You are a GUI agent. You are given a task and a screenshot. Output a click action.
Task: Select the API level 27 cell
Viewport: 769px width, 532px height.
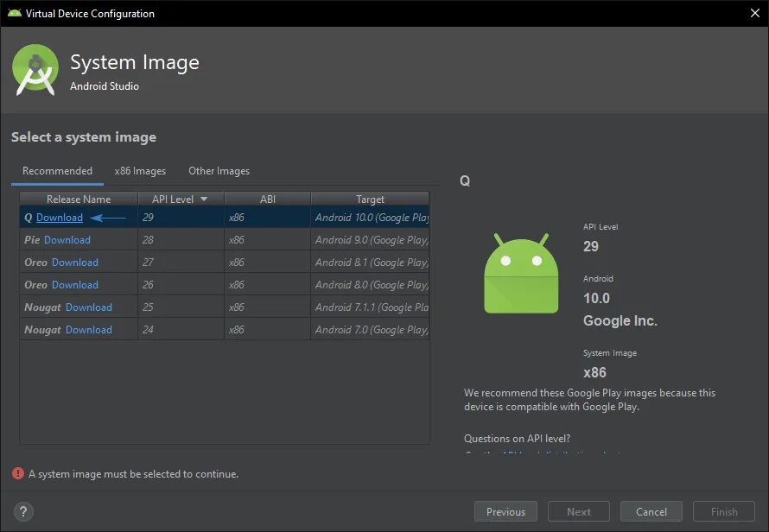point(181,263)
